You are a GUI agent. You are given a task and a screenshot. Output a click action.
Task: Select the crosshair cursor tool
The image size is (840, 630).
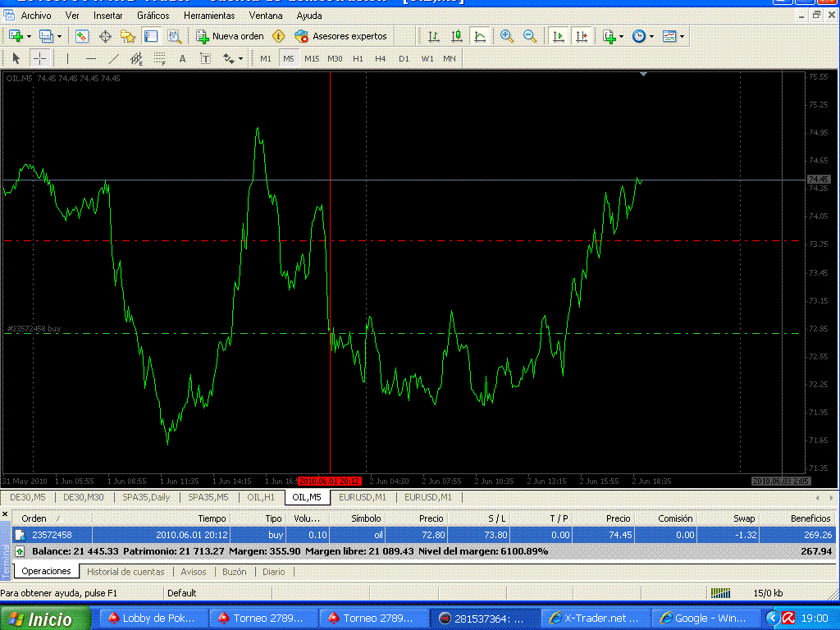(x=39, y=58)
